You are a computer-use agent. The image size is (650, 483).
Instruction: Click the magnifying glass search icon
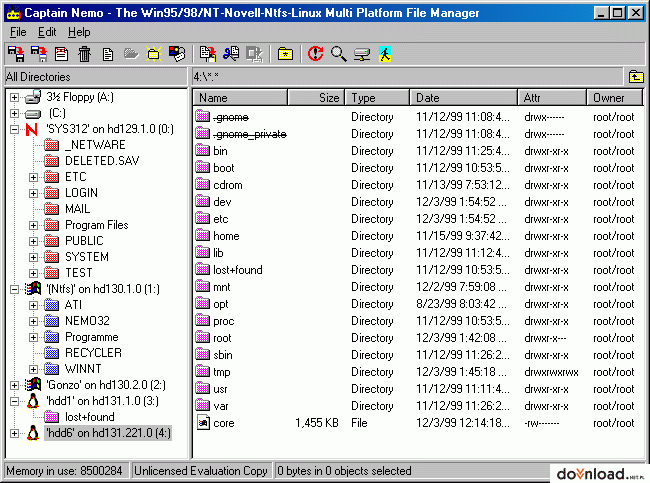tap(338, 54)
